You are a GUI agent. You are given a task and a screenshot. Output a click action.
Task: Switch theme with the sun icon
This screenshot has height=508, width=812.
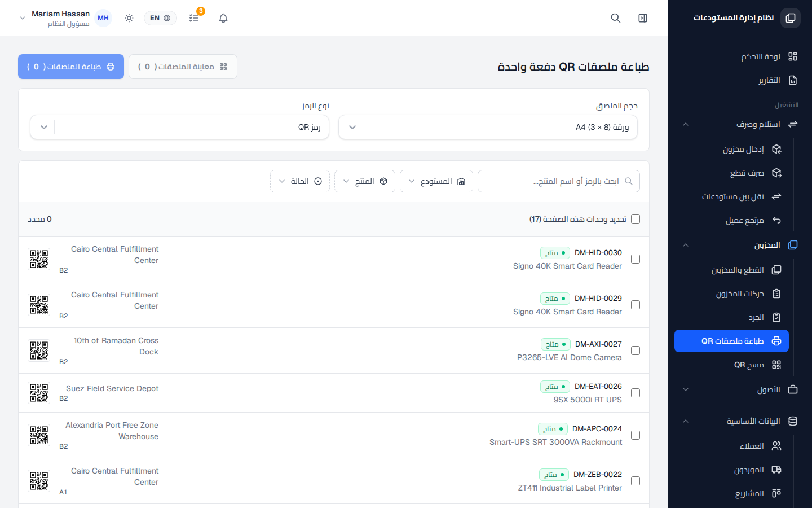[x=129, y=18]
